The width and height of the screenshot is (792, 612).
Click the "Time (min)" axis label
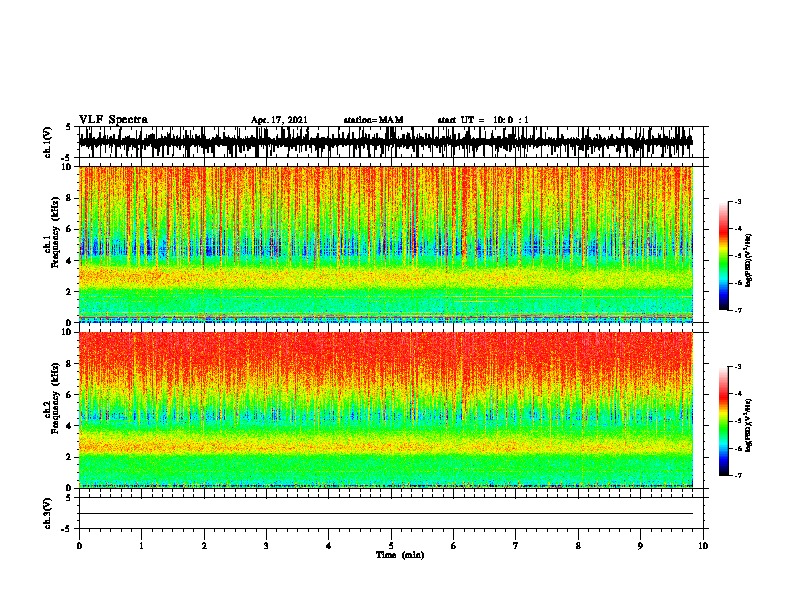pos(400,555)
